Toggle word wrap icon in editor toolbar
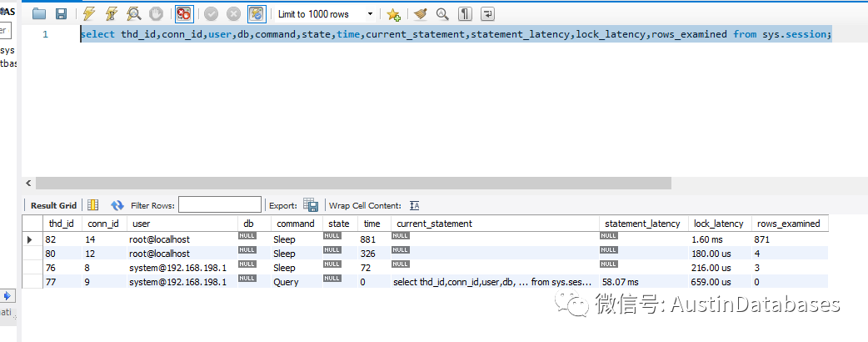 [x=487, y=14]
